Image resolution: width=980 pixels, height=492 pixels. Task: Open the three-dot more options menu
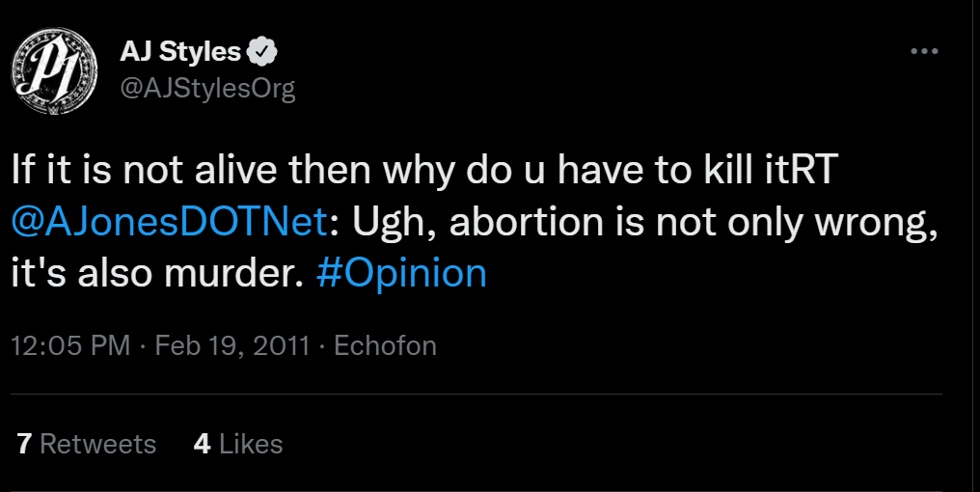tap(924, 51)
